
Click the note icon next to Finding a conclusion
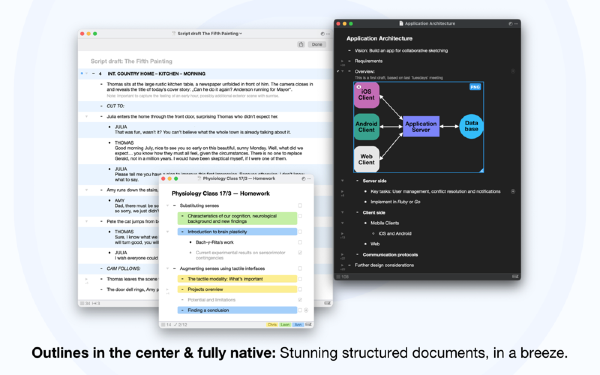pyautogui.click(x=306, y=310)
